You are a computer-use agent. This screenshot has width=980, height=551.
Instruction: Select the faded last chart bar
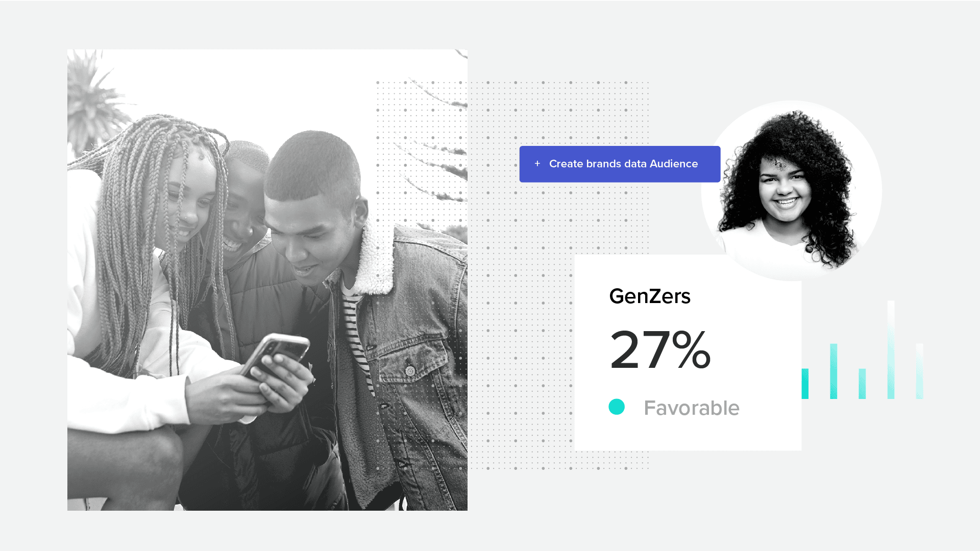click(x=919, y=371)
